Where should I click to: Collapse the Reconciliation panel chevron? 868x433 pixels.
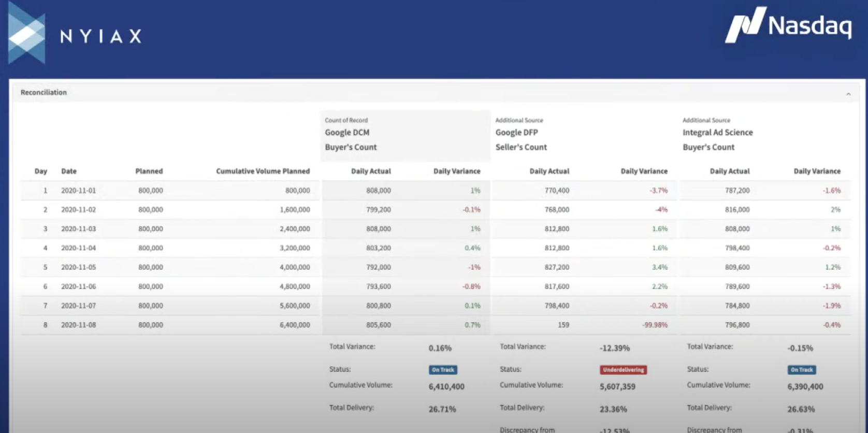coord(848,94)
